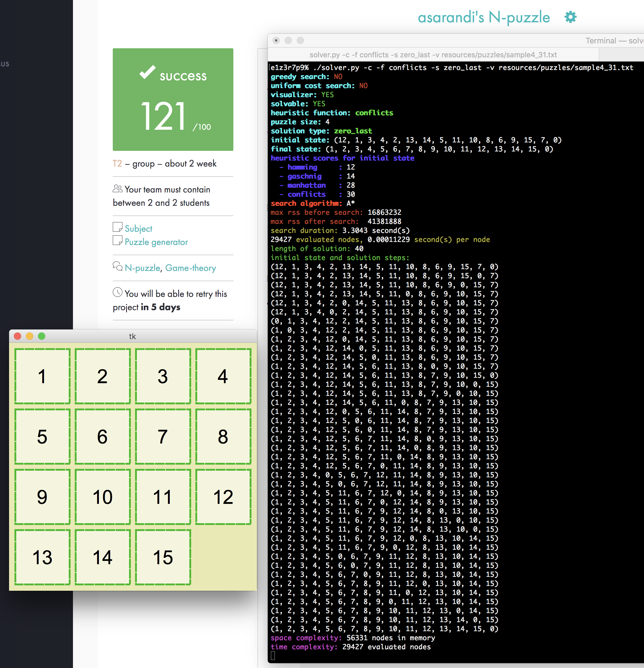Click the document icon beside Subject

click(118, 227)
